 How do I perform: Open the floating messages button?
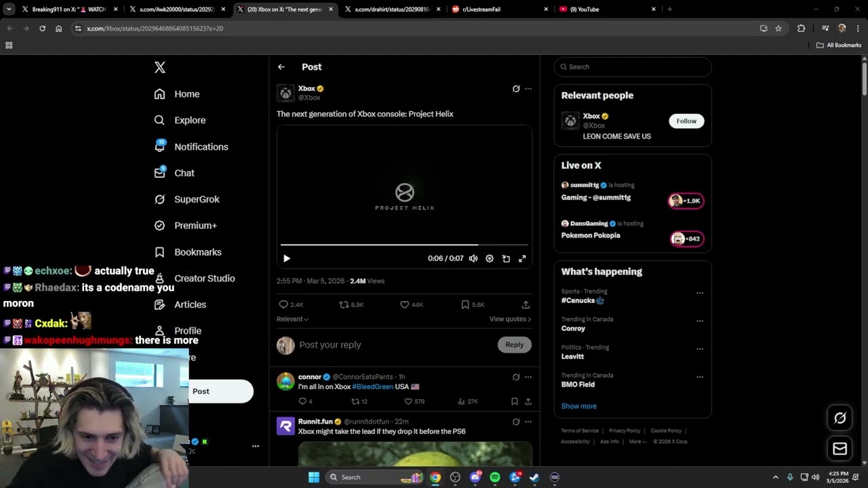pos(840,449)
